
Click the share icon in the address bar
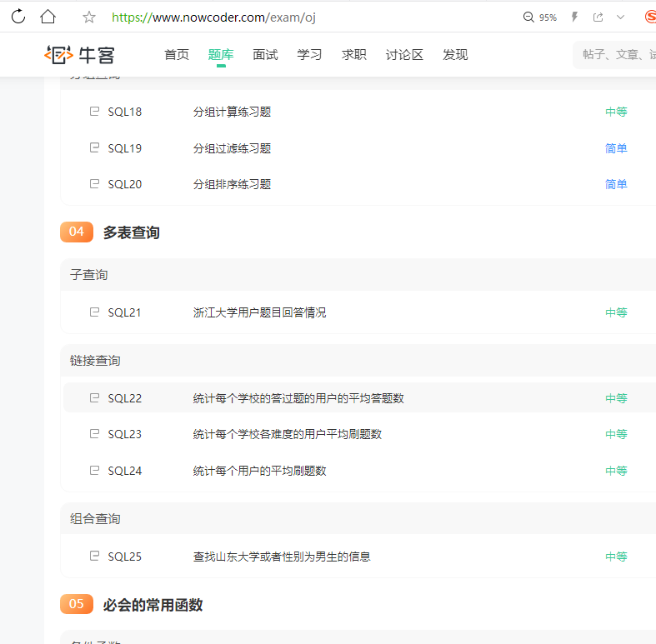598,17
